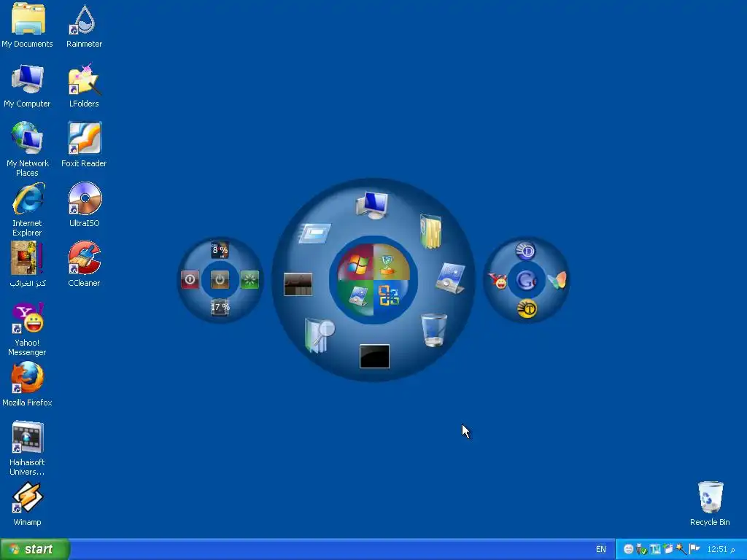747x560 pixels.
Task: Click the tray icon with blue letters
Action: point(655,550)
